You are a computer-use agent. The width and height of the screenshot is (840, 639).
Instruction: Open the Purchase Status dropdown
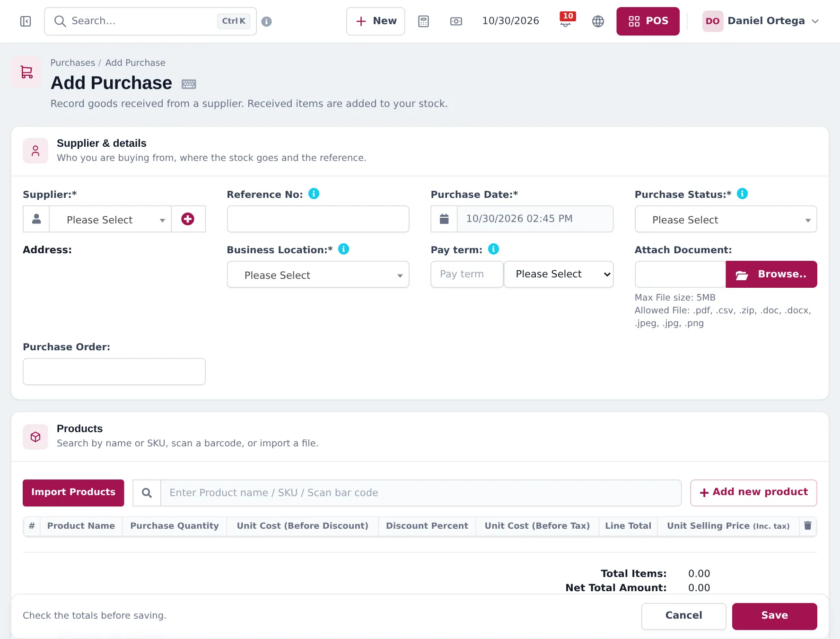click(x=726, y=219)
